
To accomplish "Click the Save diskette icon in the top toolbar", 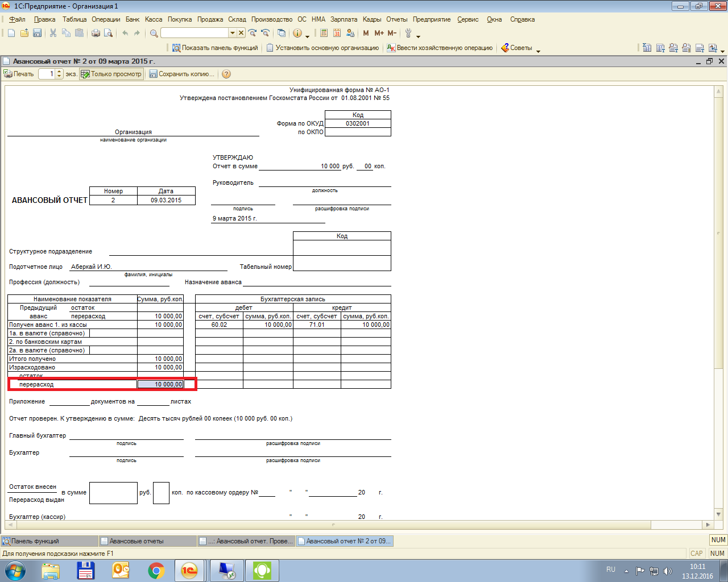I will pos(37,33).
